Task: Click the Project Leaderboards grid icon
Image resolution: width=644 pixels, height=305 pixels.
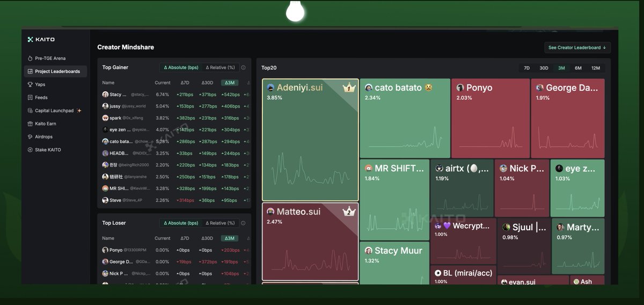Action: [30, 71]
